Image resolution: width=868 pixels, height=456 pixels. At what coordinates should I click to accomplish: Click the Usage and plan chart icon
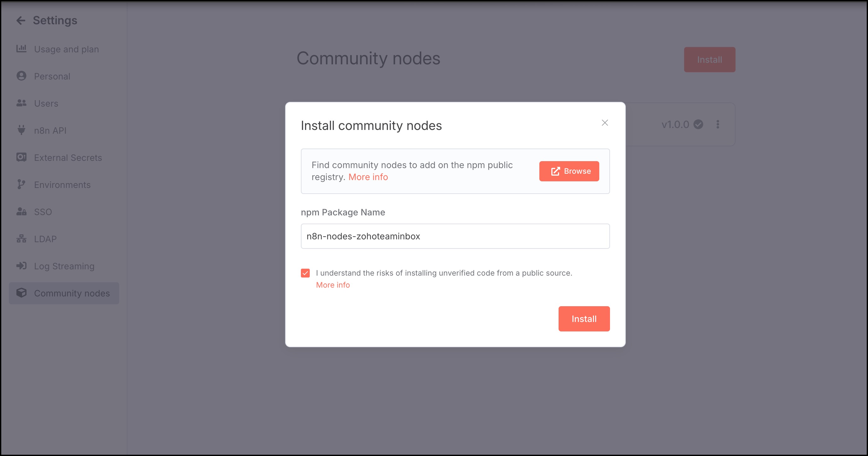21,49
